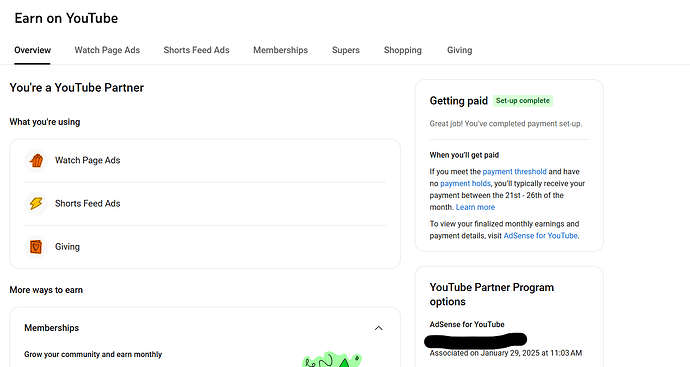
Task: Collapse the Memberships section chevron
Action: point(378,328)
